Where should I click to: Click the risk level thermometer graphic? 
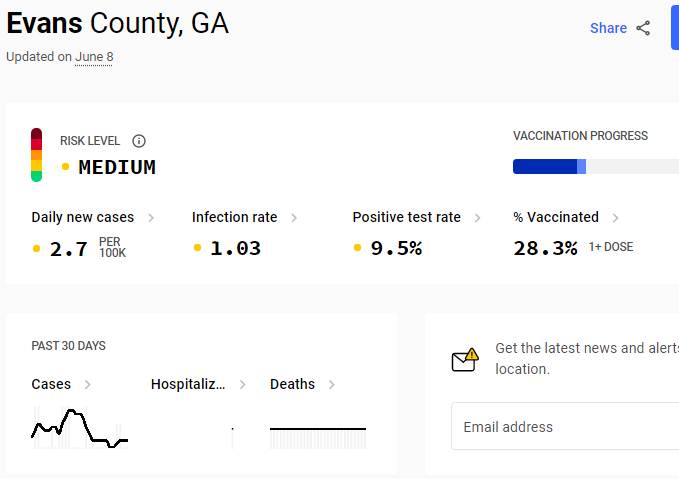[x=36, y=155]
